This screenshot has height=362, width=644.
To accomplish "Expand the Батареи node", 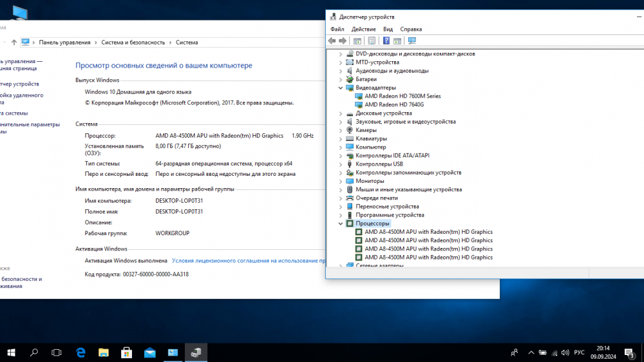I will [341, 79].
